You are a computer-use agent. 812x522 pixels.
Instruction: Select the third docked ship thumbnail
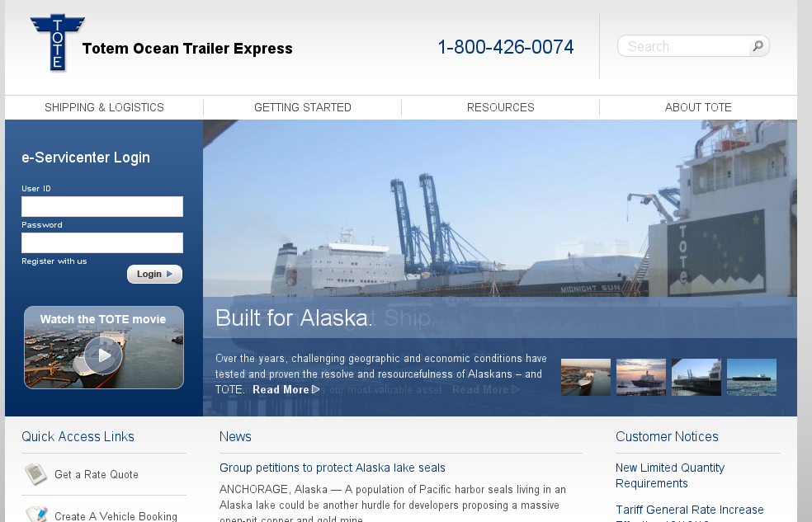(x=696, y=377)
